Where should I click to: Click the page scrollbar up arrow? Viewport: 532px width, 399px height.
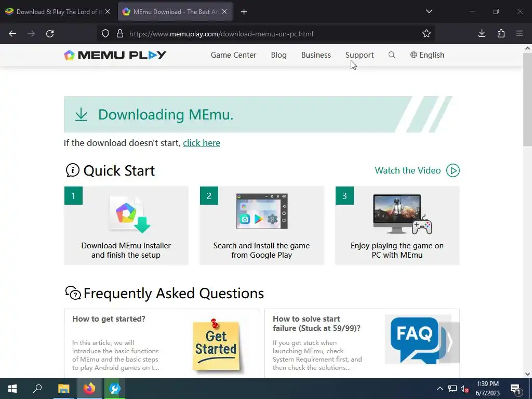pos(528,48)
